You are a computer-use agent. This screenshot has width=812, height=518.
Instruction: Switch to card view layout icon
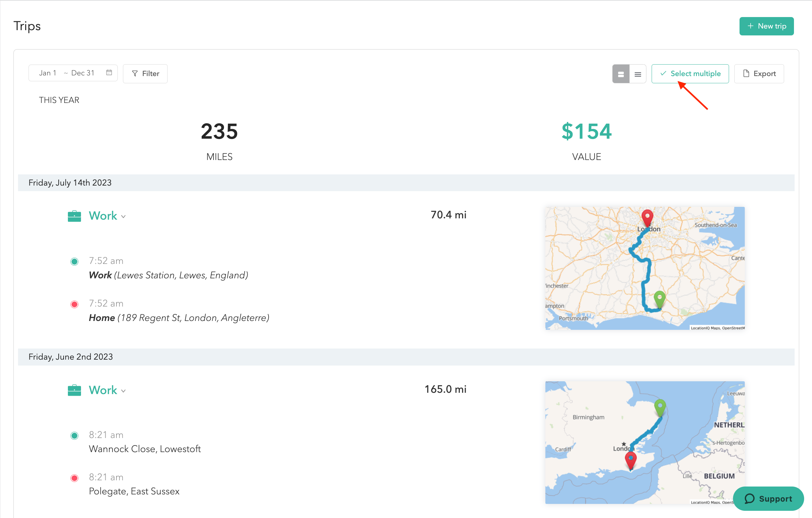pos(620,74)
